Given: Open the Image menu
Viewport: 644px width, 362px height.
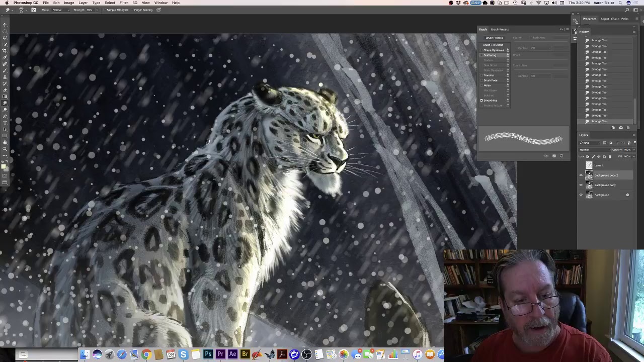Looking at the screenshot, I should point(69,3).
